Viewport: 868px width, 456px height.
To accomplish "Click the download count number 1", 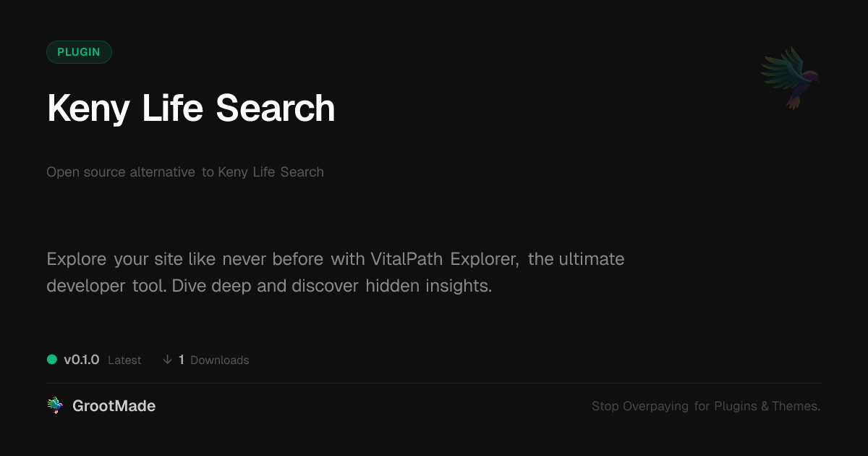I will (x=182, y=360).
